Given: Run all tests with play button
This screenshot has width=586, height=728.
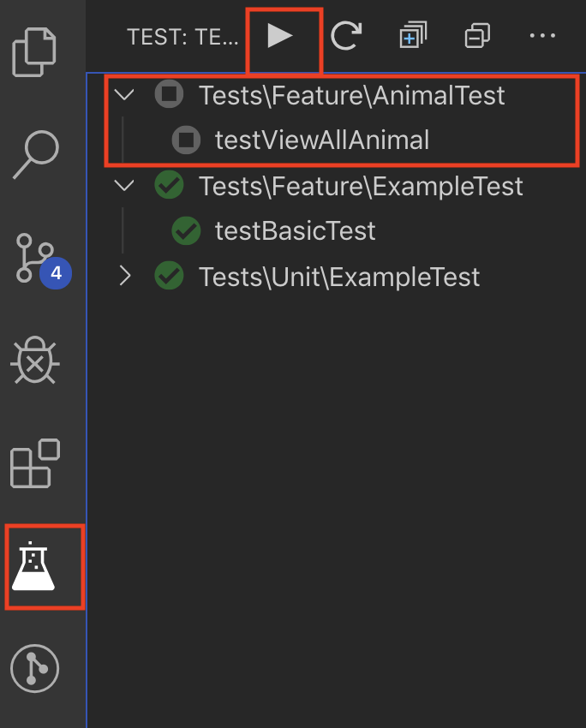Looking at the screenshot, I should 280,36.
